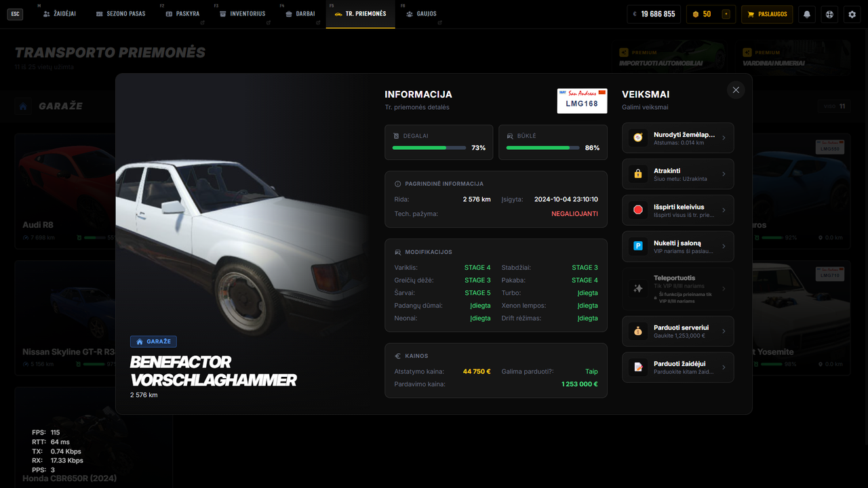Click the red NEGALIOJANTI status text
This screenshot has height=488, width=868.
coord(574,213)
